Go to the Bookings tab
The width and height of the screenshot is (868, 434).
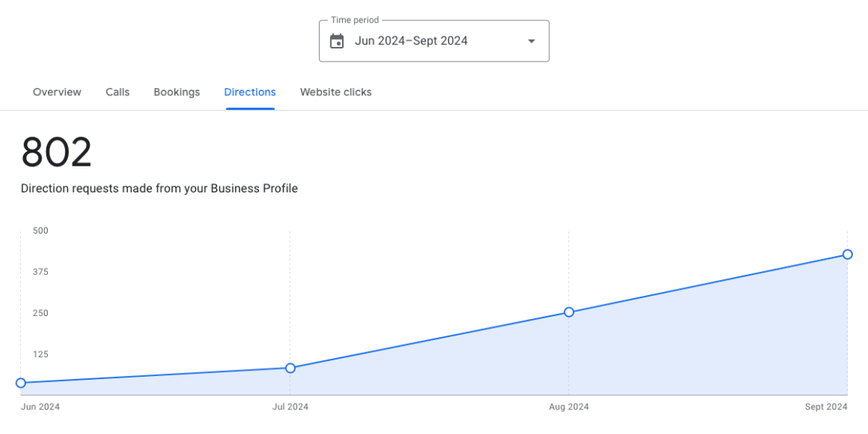pyautogui.click(x=176, y=92)
